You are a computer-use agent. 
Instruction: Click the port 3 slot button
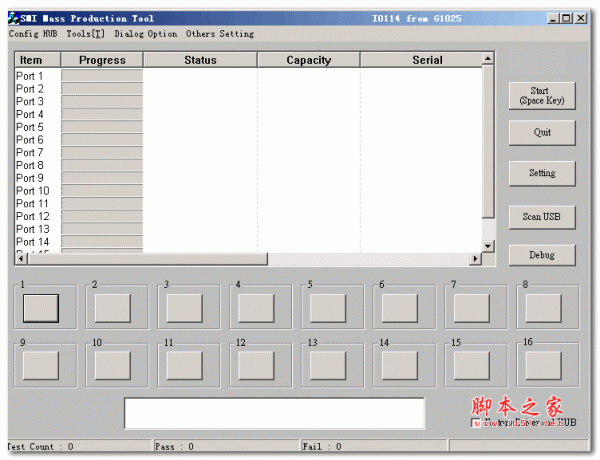[184, 308]
